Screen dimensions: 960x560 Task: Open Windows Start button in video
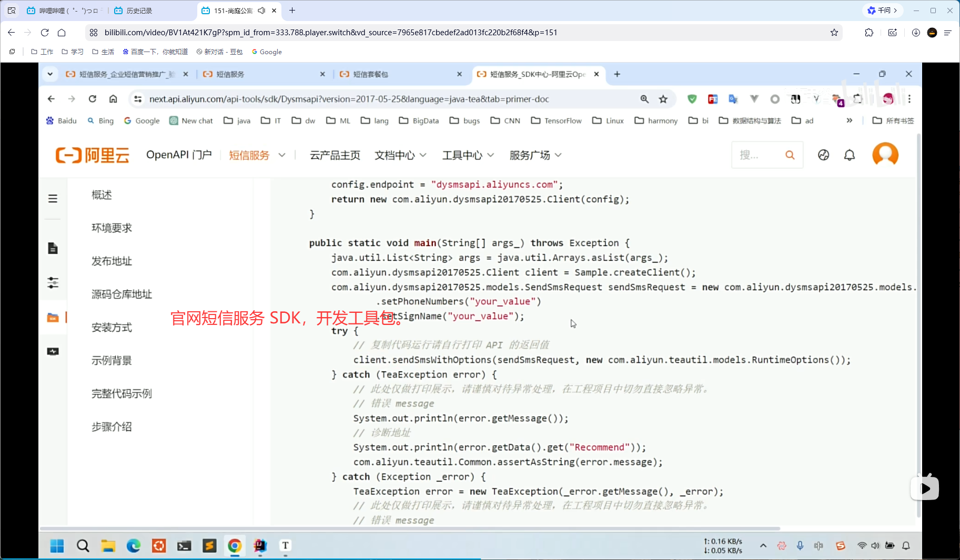point(57,546)
